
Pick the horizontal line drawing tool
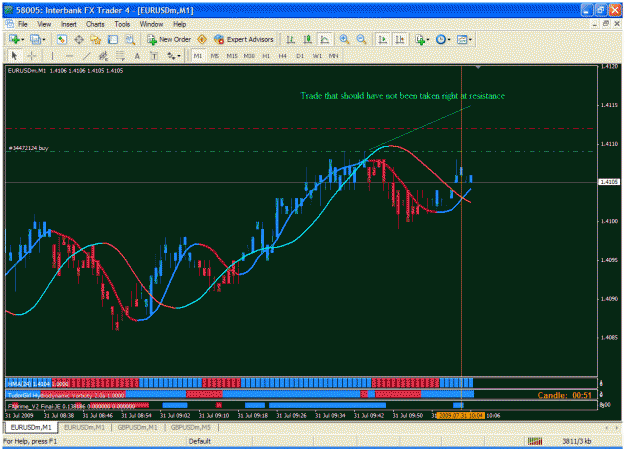[x=69, y=56]
